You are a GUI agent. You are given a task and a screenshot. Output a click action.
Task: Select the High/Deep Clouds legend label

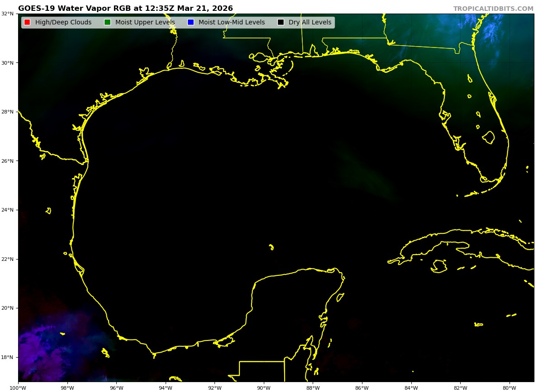pos(63,22)
